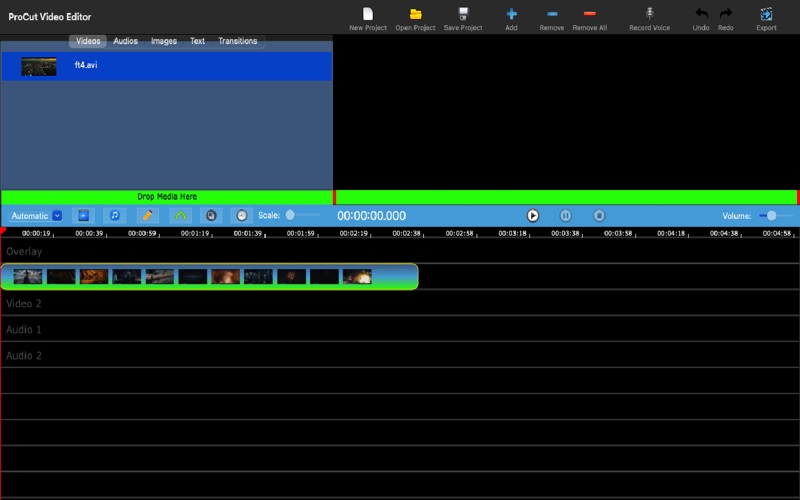The width and height of the screenshot is (800, 500).
Task: Click the red Remove All icon
Action: point(589,14)
